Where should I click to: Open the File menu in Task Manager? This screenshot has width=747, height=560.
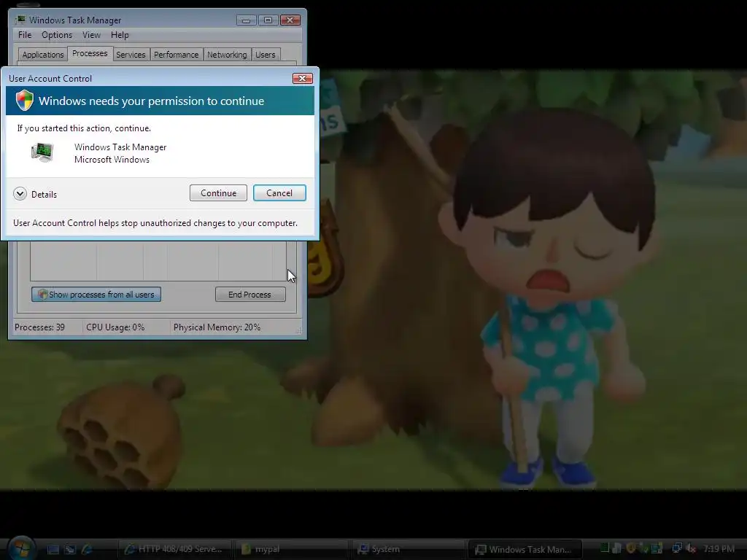pos(25,35)
